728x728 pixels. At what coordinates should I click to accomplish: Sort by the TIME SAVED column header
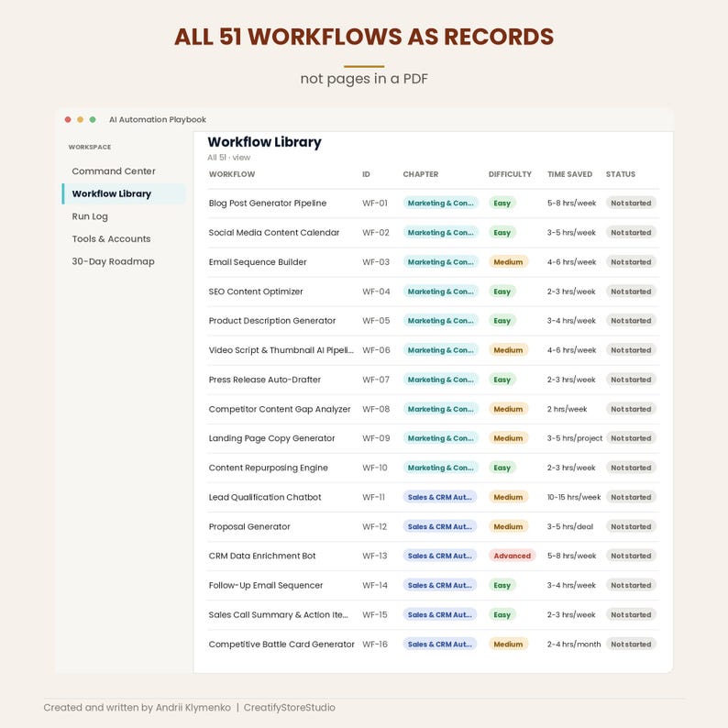(x=569, y=174)
